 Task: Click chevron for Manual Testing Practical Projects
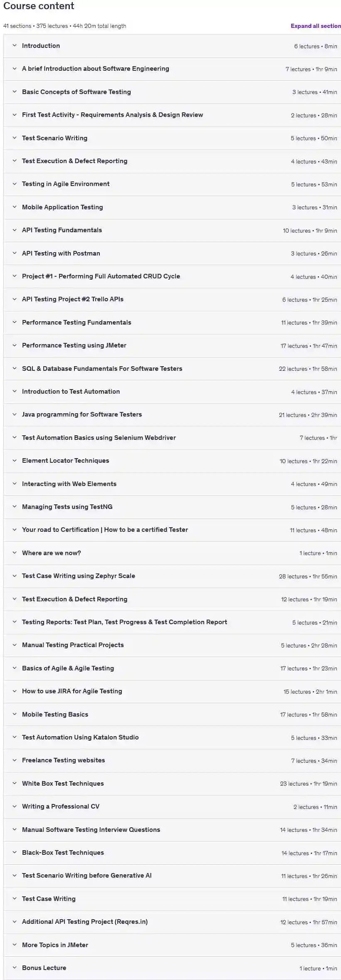point(14,645)
